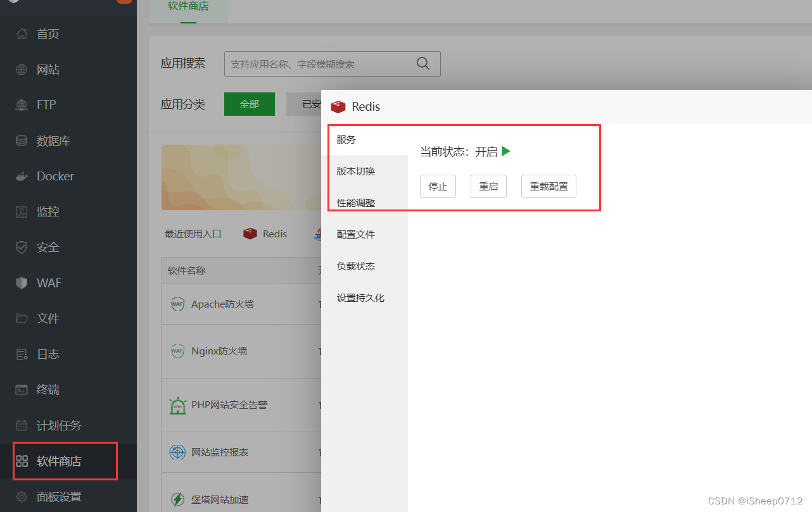Image resolution: width=812 pixels, height=512 pixels.
Task: Click the Redis dialog title text
Action: 366,107
